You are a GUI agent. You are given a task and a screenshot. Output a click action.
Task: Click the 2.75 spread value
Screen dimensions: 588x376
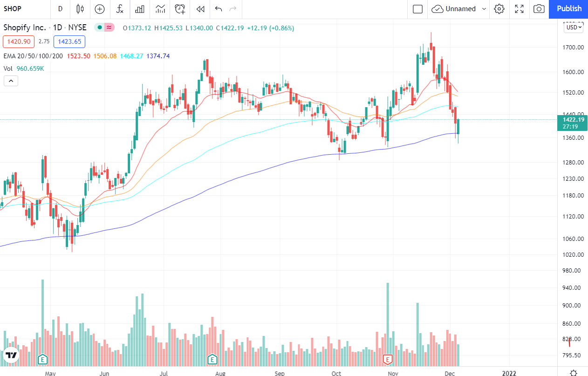(44, 41)
